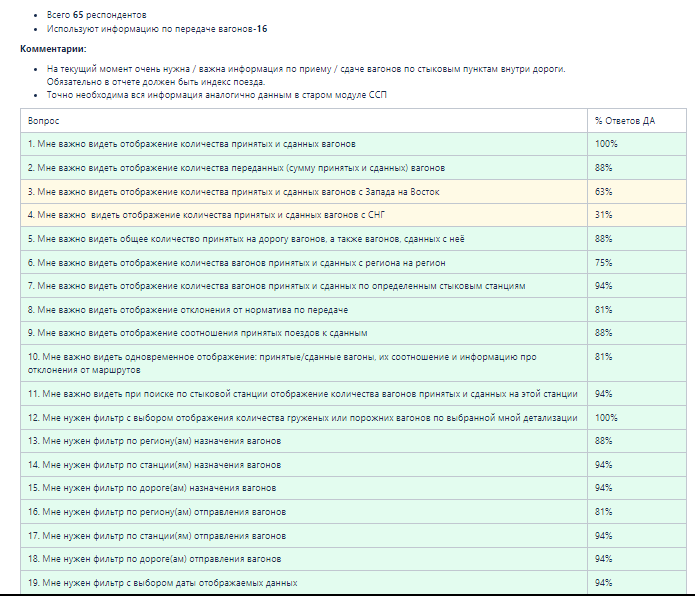Select question 1 row about принятых и сданных вагонов

pyautogui.click(x=191, y=144)
